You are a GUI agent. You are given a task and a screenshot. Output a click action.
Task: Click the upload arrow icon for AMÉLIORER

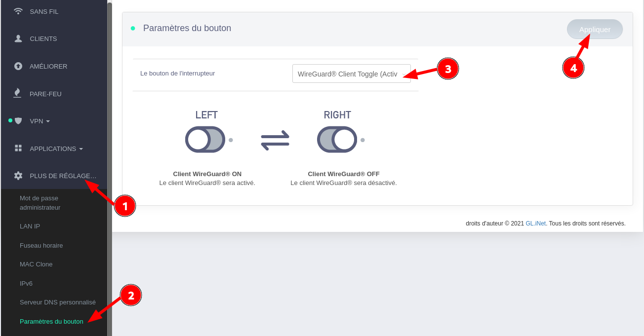[x=18, y=66]
